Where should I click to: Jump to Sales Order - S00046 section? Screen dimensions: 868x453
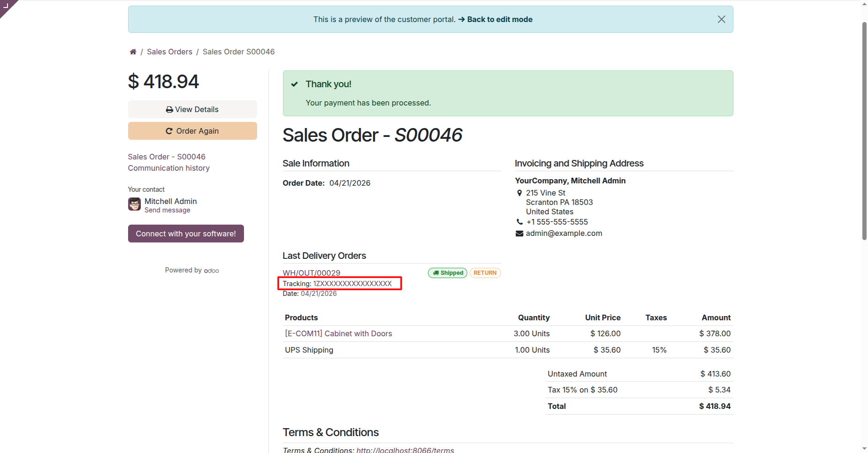[x=167, y=157]
